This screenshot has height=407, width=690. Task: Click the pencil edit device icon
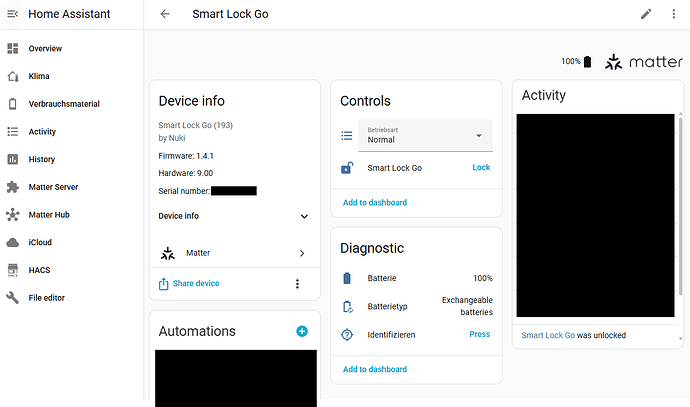645,14
